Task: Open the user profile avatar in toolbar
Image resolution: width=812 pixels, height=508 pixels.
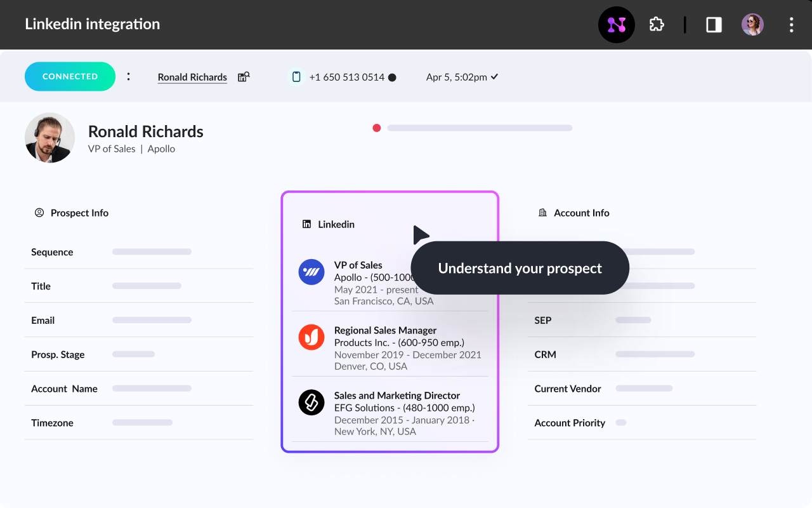Action: [752, 25]
